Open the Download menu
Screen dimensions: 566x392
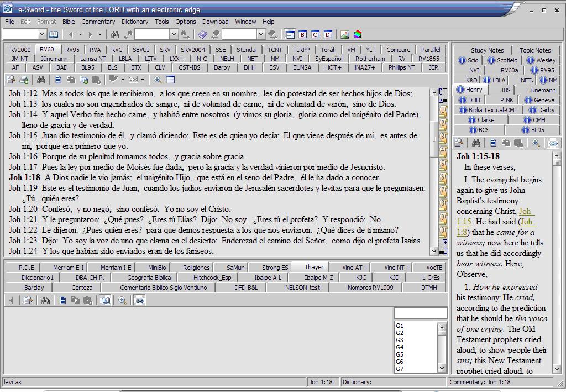tap(216, 22)
